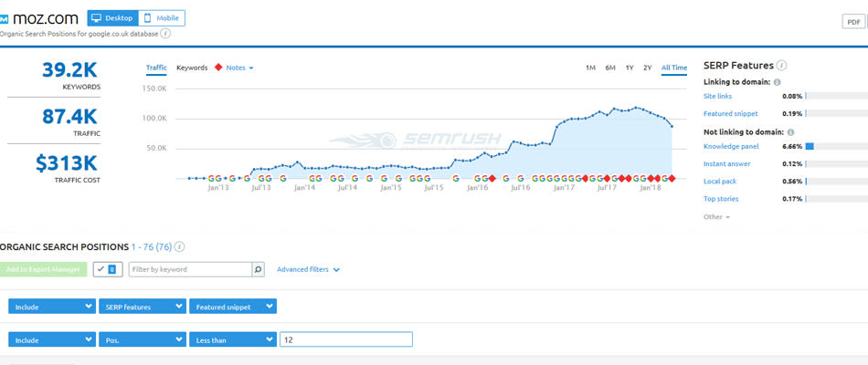The image size is (868, 365).
Task: Click the moz.com domain logo icon
Action: point(4,19)
